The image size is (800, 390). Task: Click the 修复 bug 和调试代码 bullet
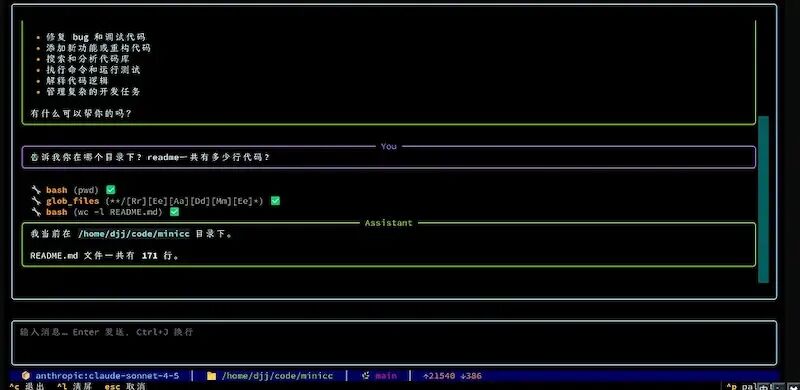(95, 37)
